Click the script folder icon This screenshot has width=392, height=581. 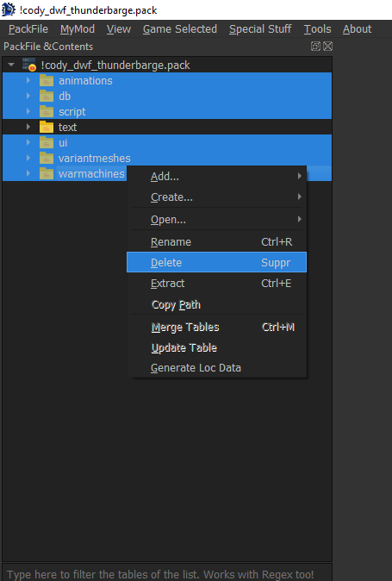pos(47,111)
